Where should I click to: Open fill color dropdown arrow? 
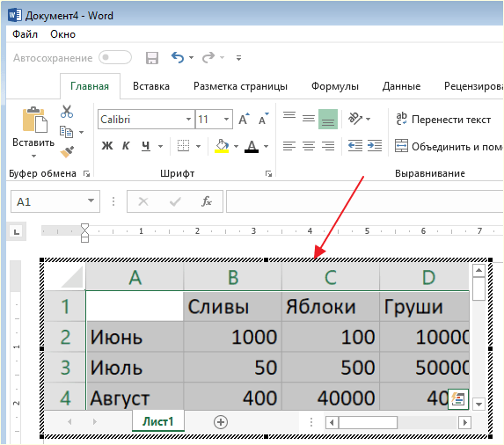[x=237, y=147]
